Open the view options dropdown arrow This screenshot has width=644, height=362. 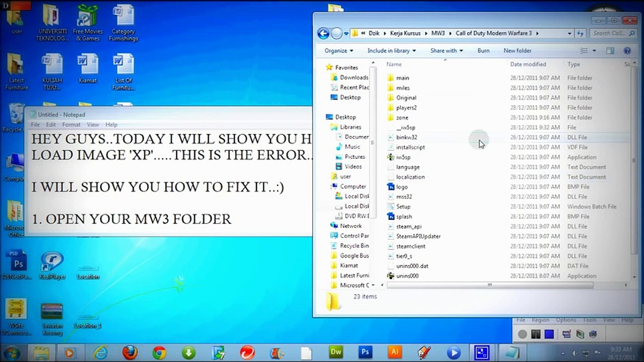coord(594,51)
